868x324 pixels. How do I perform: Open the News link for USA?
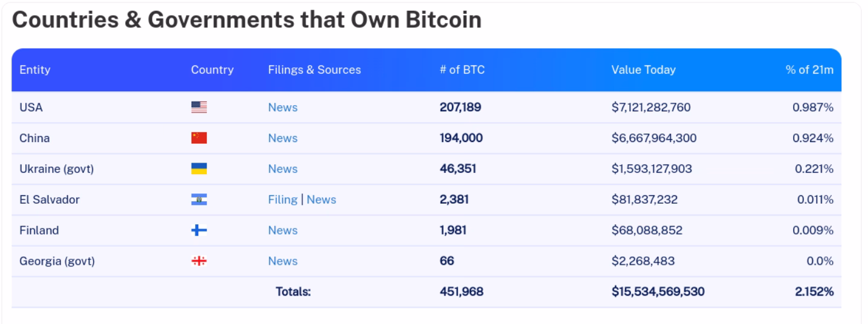[283, 108]
